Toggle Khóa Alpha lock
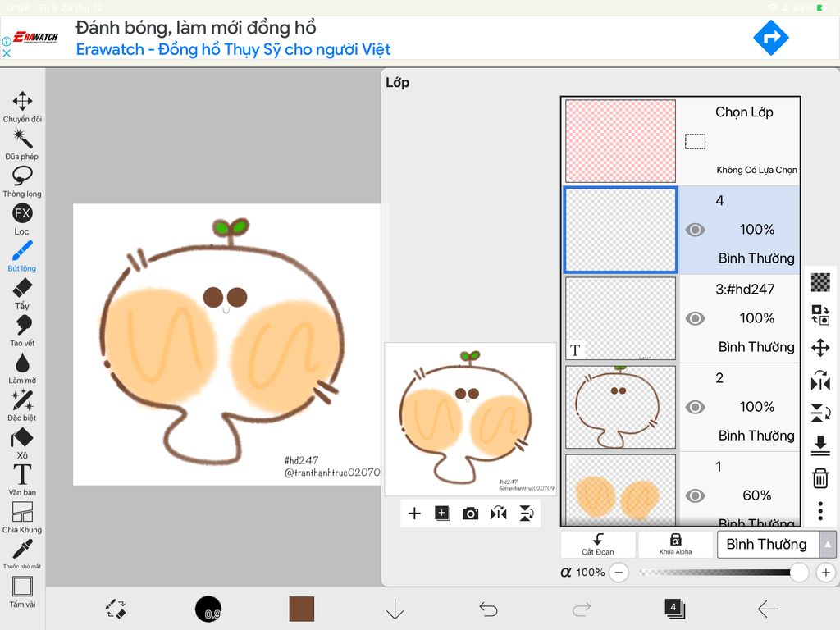The width and height of the screenshot is (840, 630). (675, 545)
